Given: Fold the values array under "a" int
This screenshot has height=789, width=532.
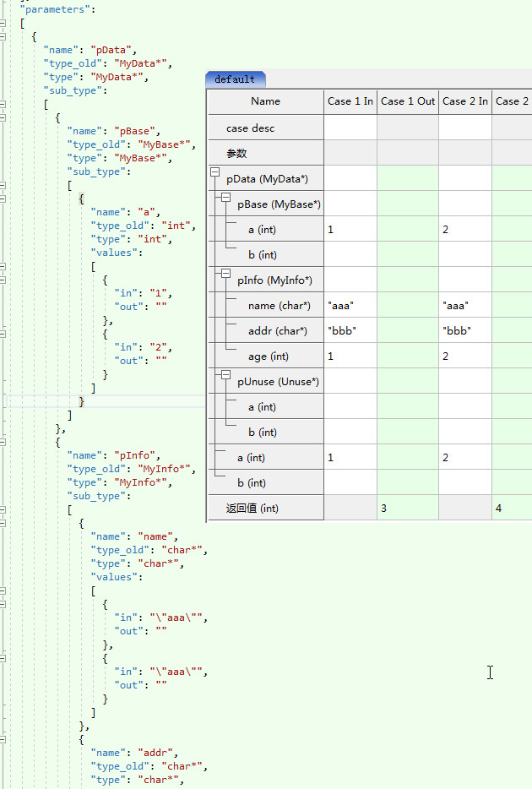Looking at the screenshot, I should [3, 266].
